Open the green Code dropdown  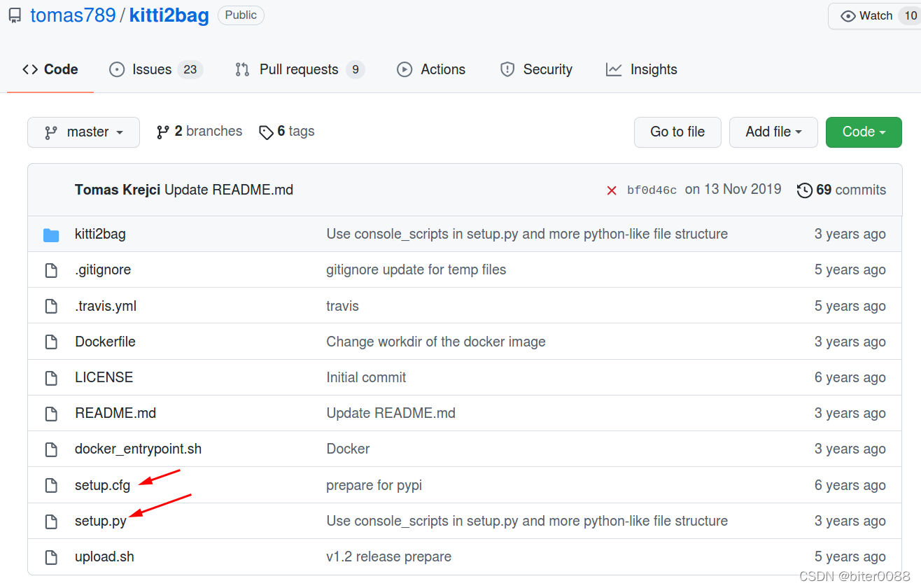pos(864,132)
